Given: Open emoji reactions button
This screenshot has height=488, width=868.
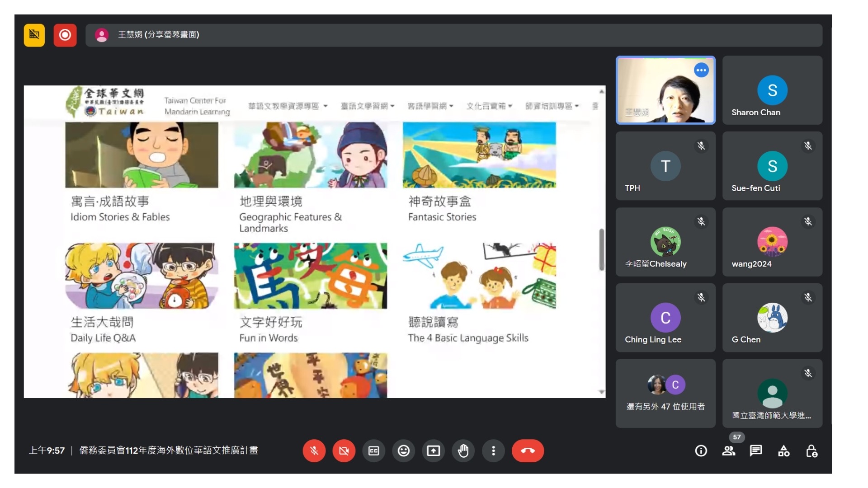Looking at the screenshot, I should tap(403, 450).
